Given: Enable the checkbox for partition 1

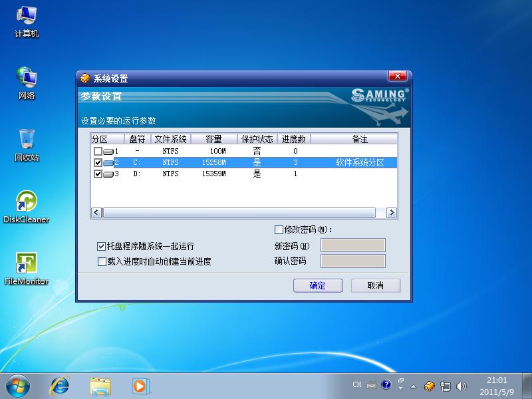Looking at the screenshot, I should click(x=98, y=152).
